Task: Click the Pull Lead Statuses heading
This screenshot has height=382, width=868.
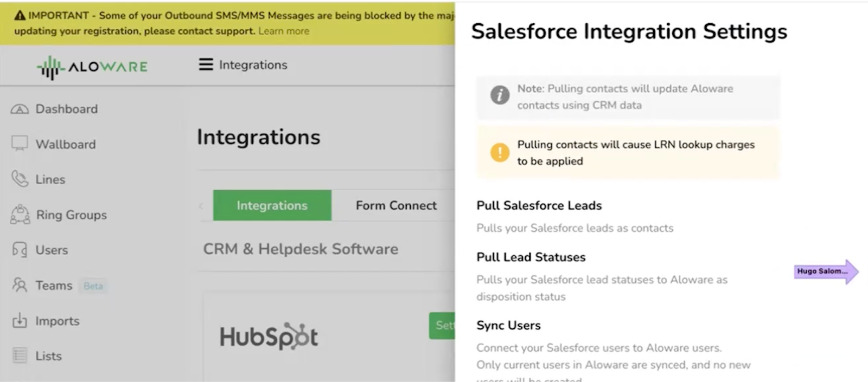Action: 531,257
